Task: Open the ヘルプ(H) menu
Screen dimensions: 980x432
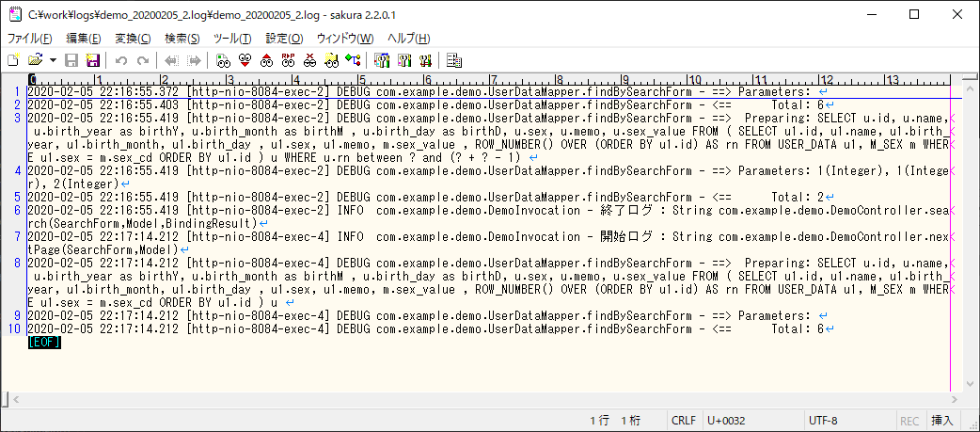Action: (409, 39)
